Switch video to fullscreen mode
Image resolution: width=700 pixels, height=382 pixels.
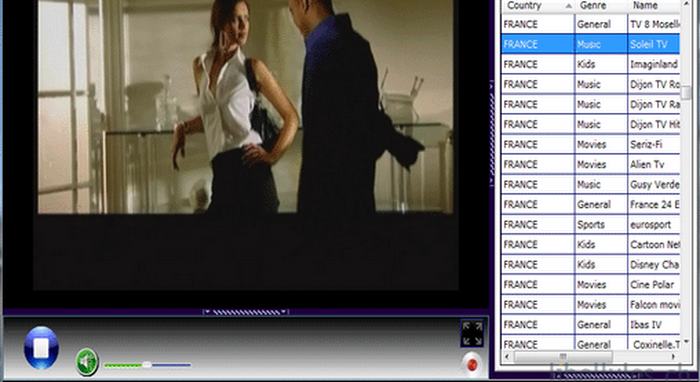click(x=472, y=334)
